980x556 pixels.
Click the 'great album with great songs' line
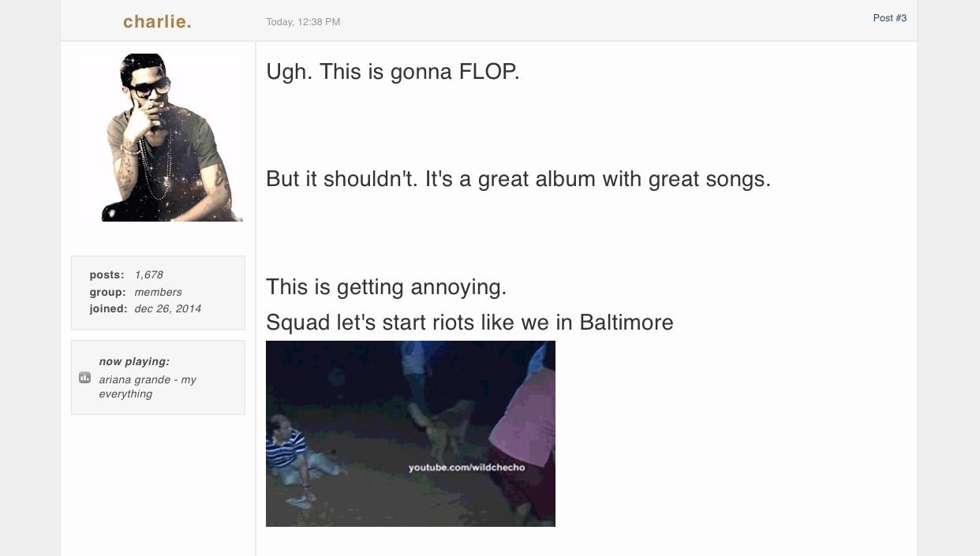518,179
